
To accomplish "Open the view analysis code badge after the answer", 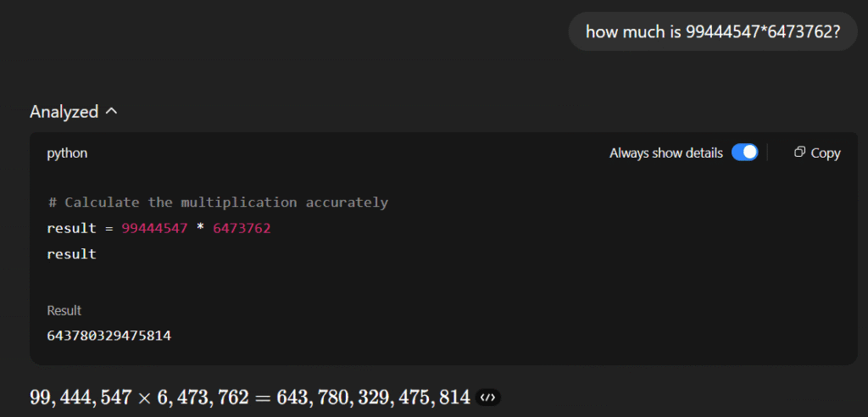I will (x=487, y=398).
